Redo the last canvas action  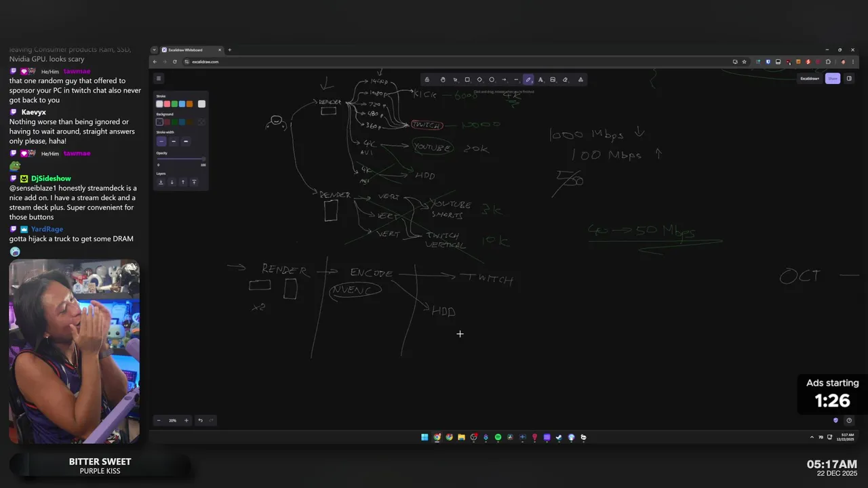(x=212, y=420)
